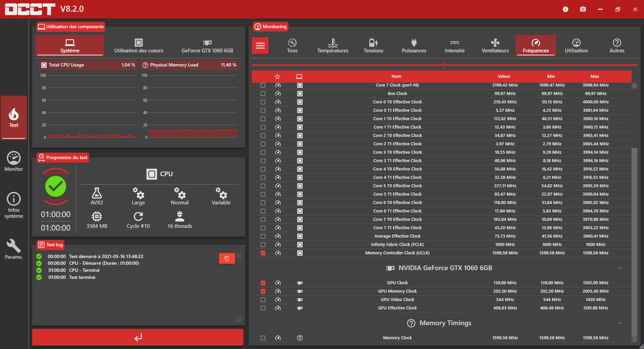Show only Températures sensors
This screenshot has height=349, width=644.
(333, 46)
